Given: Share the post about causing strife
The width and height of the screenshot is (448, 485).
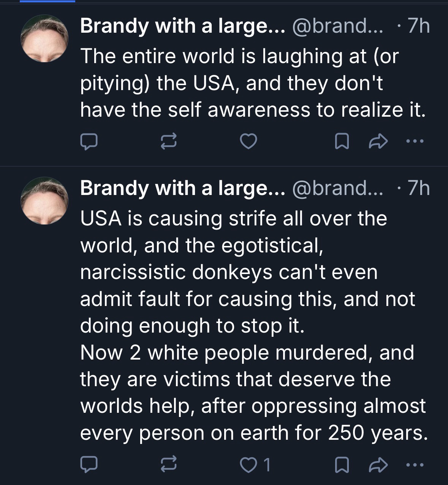Looking at the screenshot, I should click(x=378, y=464).
